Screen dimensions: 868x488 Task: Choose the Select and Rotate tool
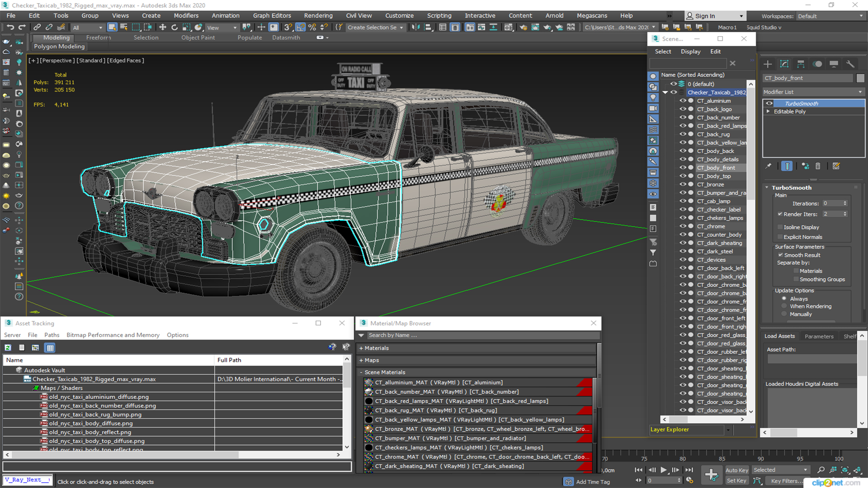pos(175,27)
